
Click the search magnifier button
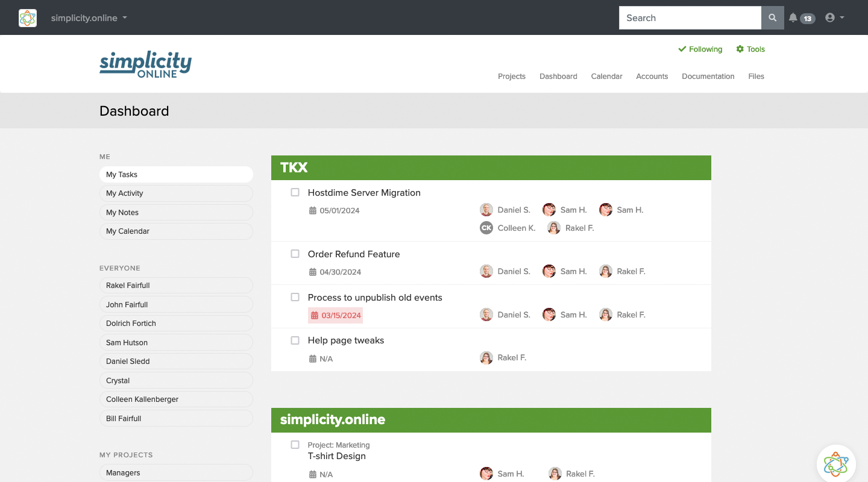tap(773, 18)
